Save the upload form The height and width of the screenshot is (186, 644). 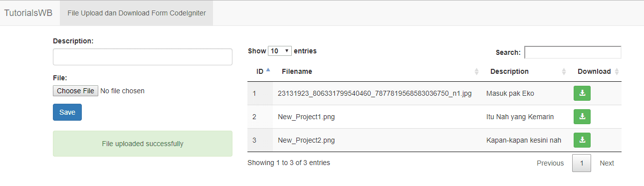[67, 112]
